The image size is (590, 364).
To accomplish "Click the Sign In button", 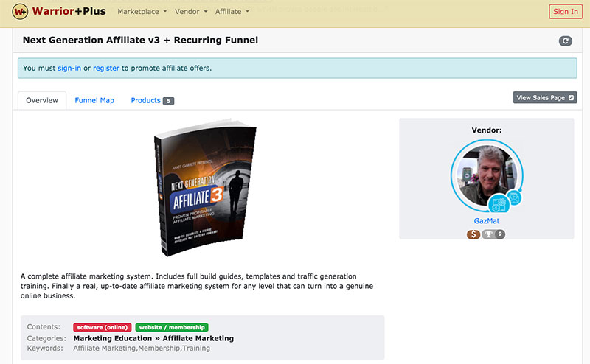I will [565, 12].
